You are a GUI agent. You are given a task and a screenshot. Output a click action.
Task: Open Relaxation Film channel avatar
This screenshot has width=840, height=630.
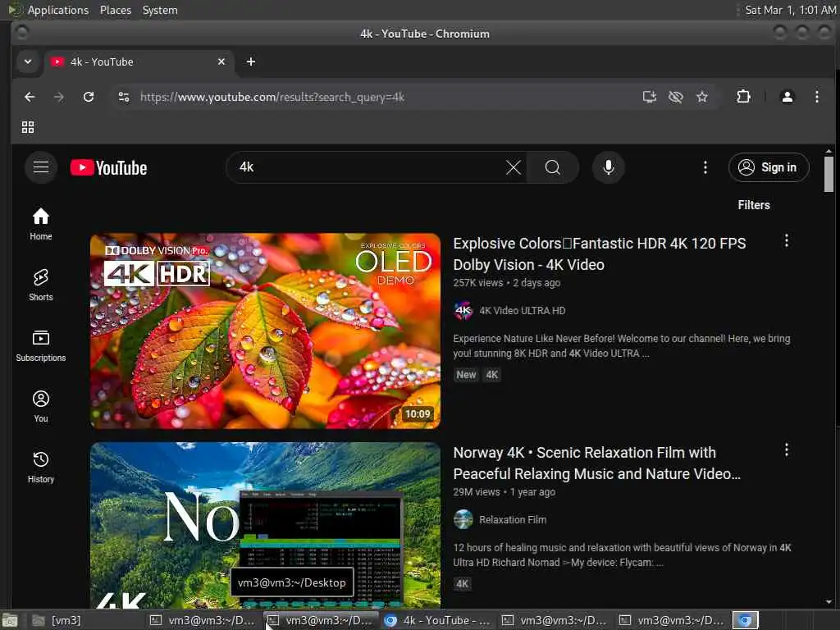point(463,519)
